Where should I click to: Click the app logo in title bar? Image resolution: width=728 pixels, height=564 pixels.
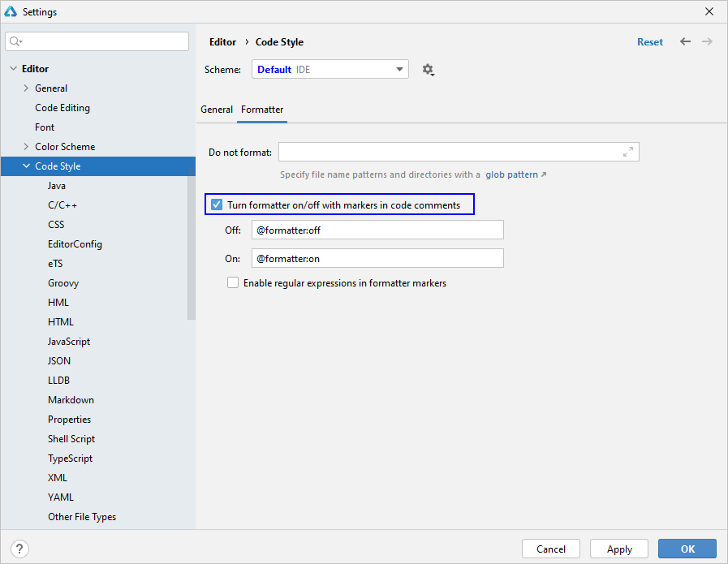click(11, 11)
